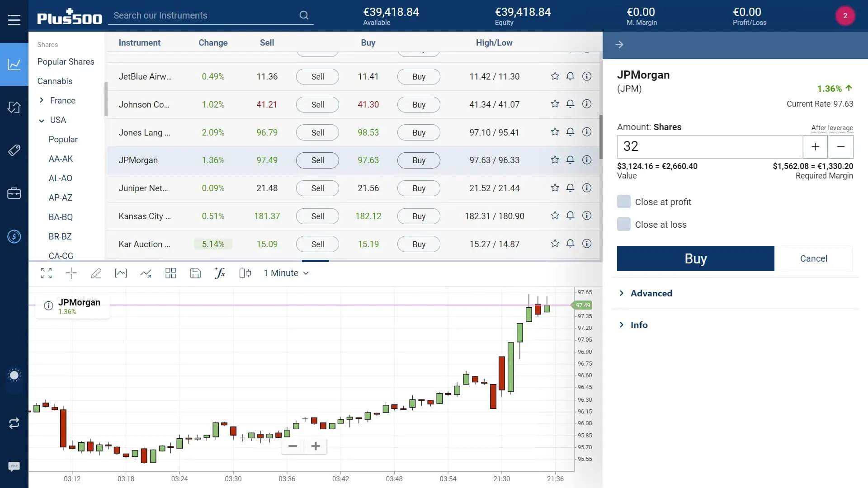Select the crosshair chart tool
Screen dimensions: 868x488
pos(71,273)
